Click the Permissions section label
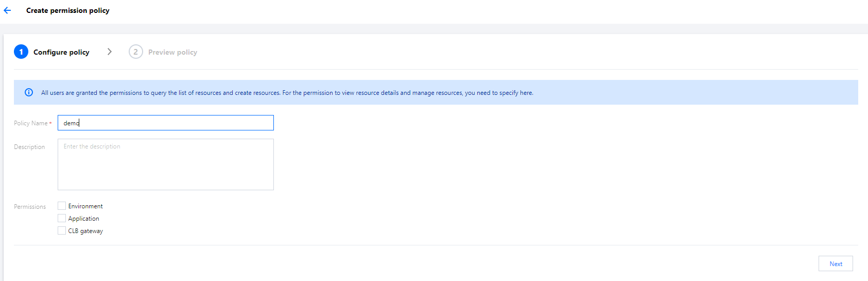The height and width of the screenshot is (281, 868). [30, 207]
